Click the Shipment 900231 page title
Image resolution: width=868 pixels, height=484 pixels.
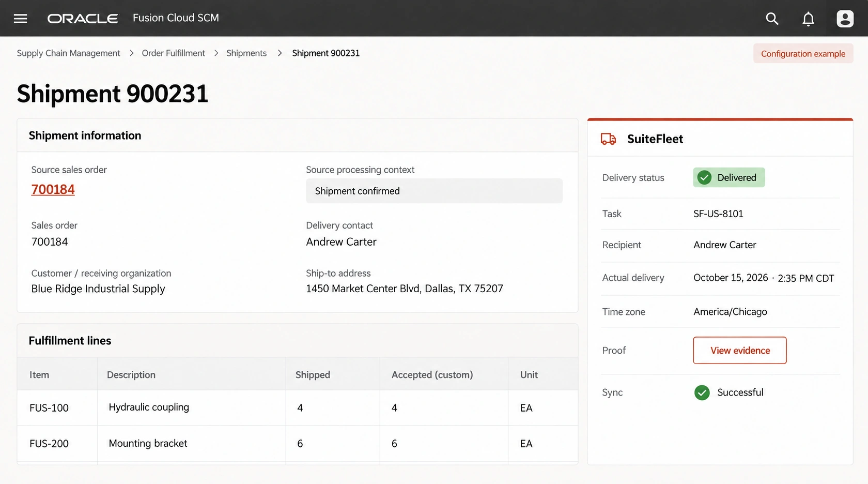(112, 94)
